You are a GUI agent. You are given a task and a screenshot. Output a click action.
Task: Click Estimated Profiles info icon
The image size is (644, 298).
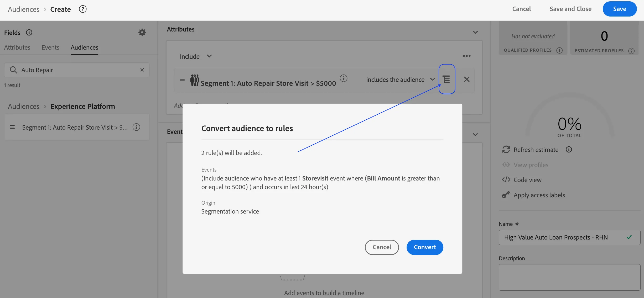[x=631, y=51]
